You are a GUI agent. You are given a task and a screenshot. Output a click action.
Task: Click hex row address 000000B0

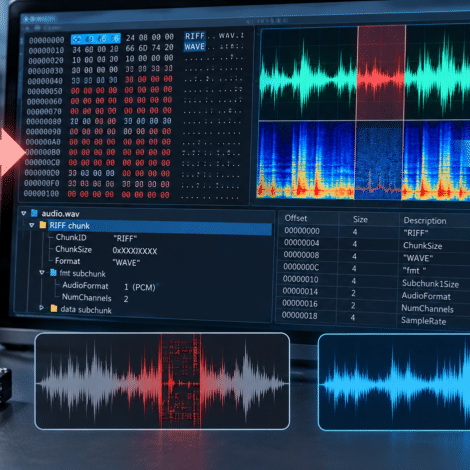pyautogui.click(x=43, y=152)
